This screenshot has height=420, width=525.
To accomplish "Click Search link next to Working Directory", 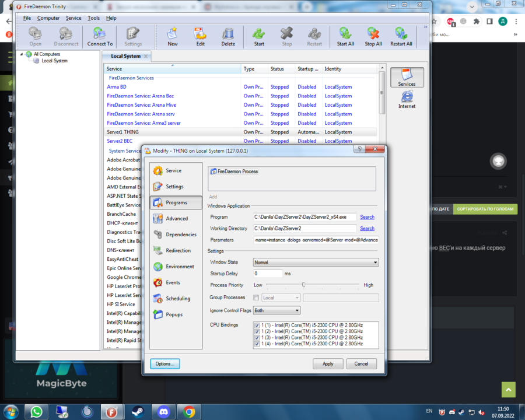I will [367, 229].
